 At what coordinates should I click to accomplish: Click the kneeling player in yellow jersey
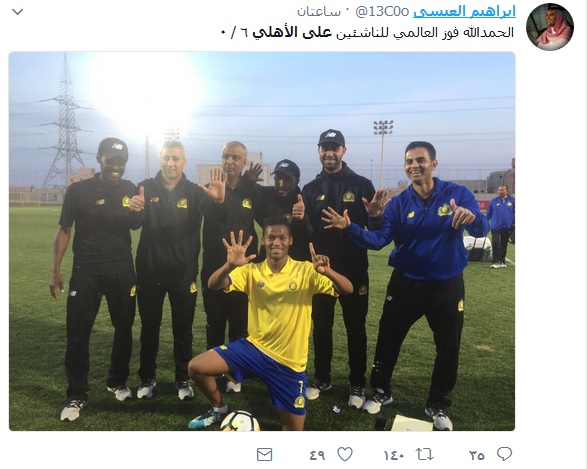pos(268,322)
